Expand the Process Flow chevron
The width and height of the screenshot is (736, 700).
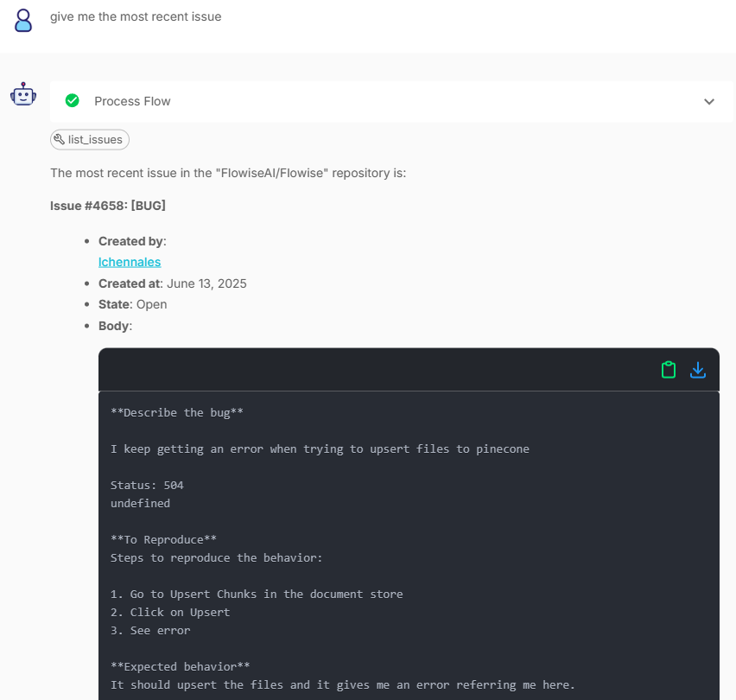(709, 102)
